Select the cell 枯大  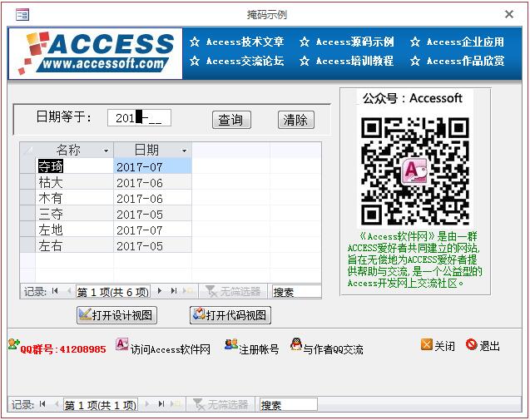click(74, 182)
